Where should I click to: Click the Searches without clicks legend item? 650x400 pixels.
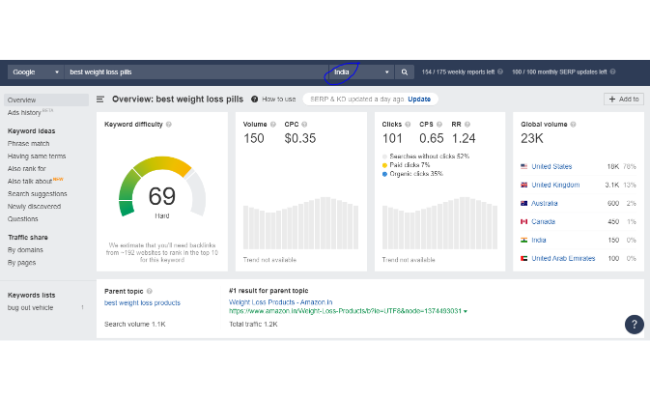click(426, 156)
